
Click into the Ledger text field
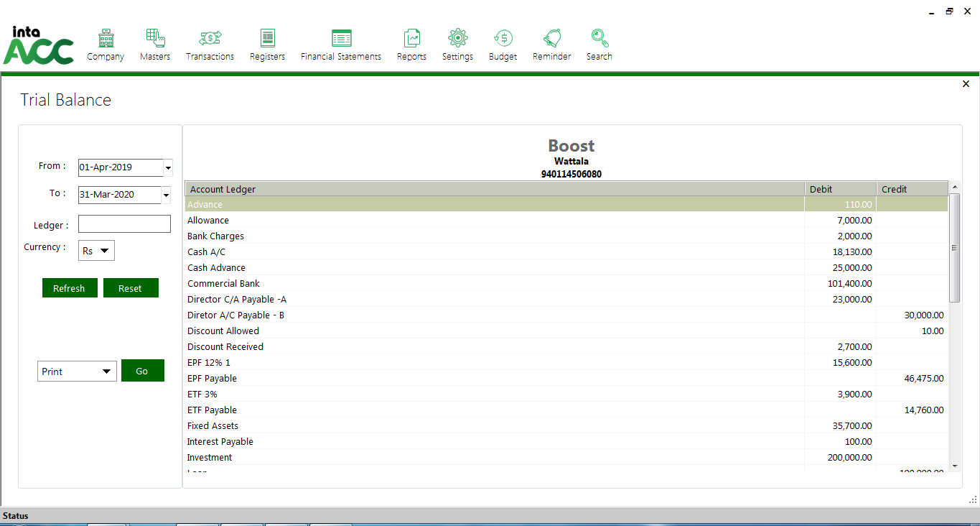pos(124,224)
